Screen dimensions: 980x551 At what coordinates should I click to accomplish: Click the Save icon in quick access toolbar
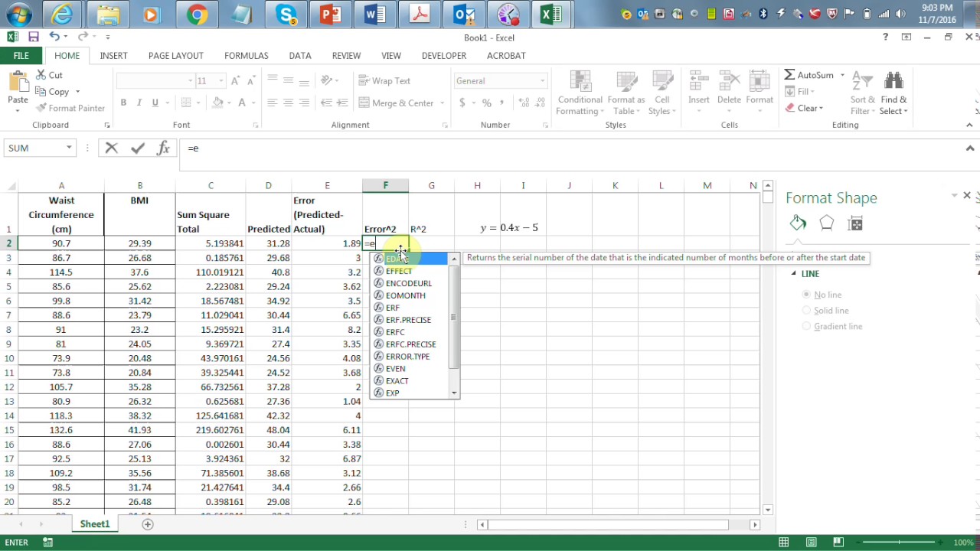(x=34, y=37)
